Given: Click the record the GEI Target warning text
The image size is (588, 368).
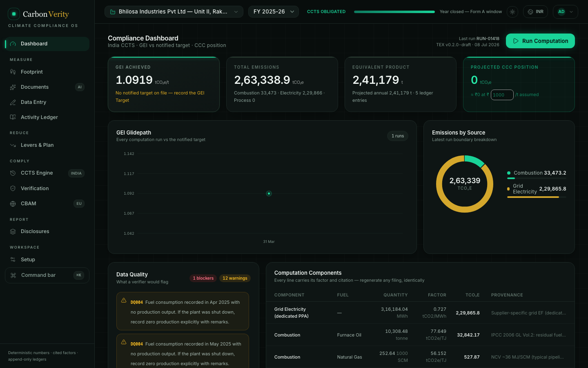Looking at the screenshot, I should point(160,96).
